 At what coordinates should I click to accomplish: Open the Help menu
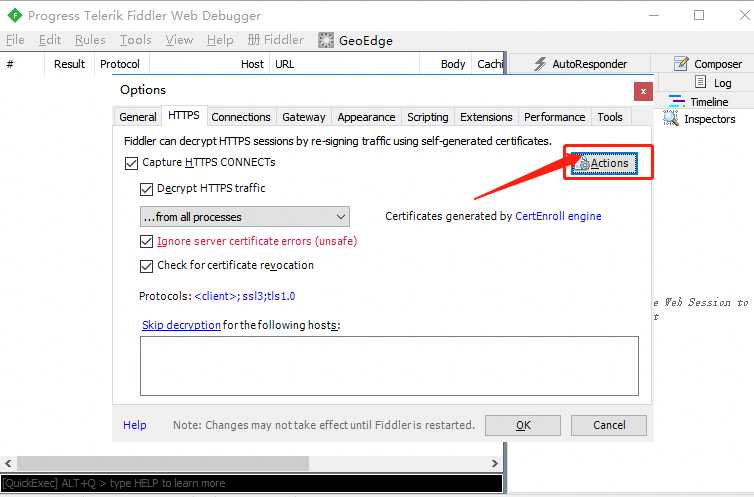tap(220, 40)
